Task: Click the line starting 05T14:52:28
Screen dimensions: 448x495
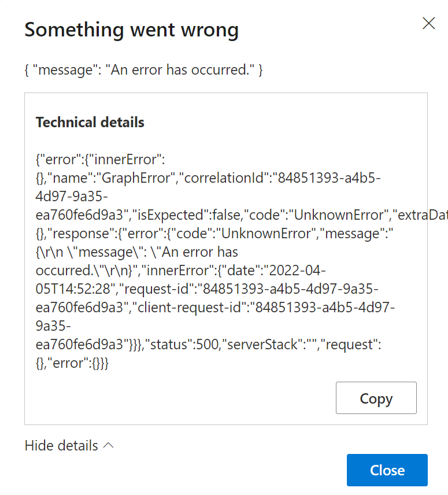Action: coord(74,289)
